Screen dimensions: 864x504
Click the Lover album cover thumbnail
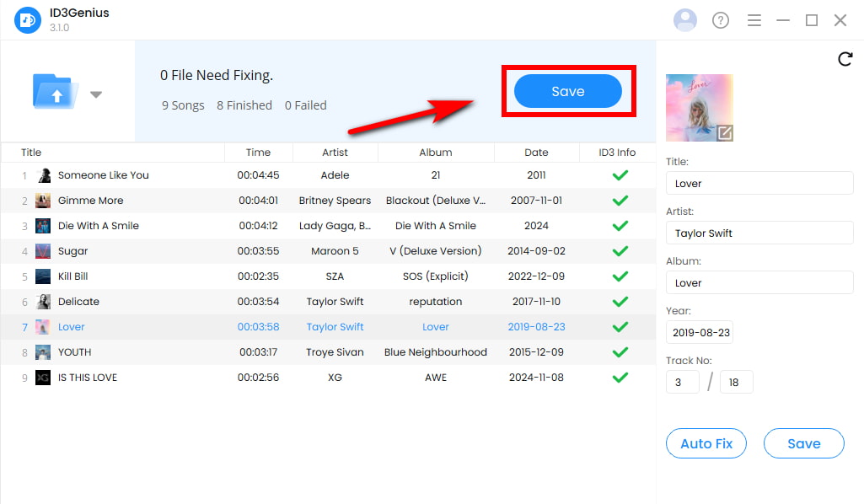coord(695,105)
